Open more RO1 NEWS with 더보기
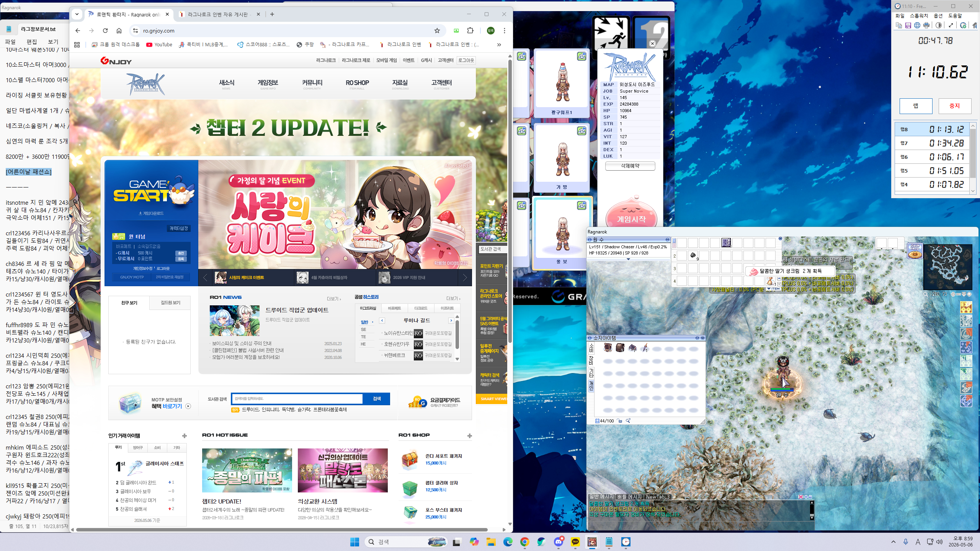The image size is (980, 551). coord(334,298)
